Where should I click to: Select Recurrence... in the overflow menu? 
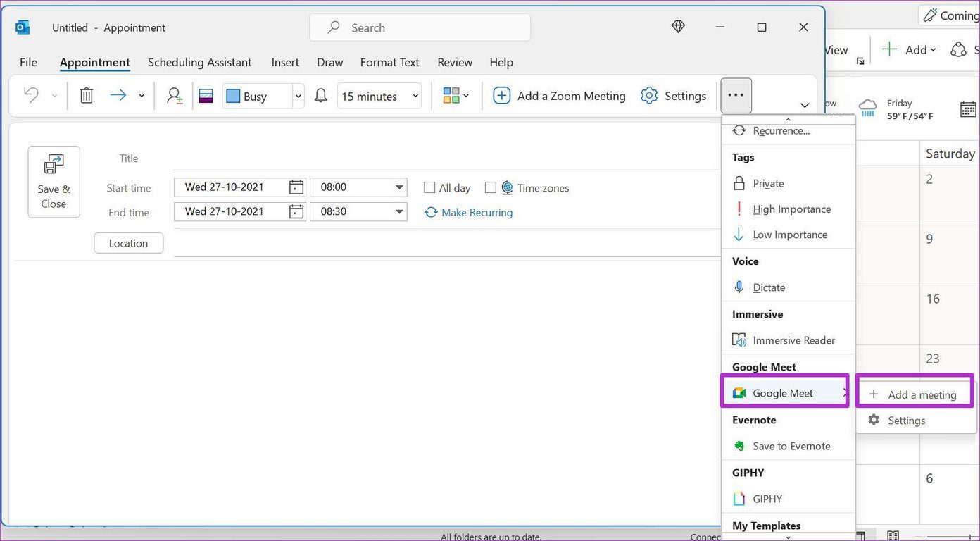(789, 131)
